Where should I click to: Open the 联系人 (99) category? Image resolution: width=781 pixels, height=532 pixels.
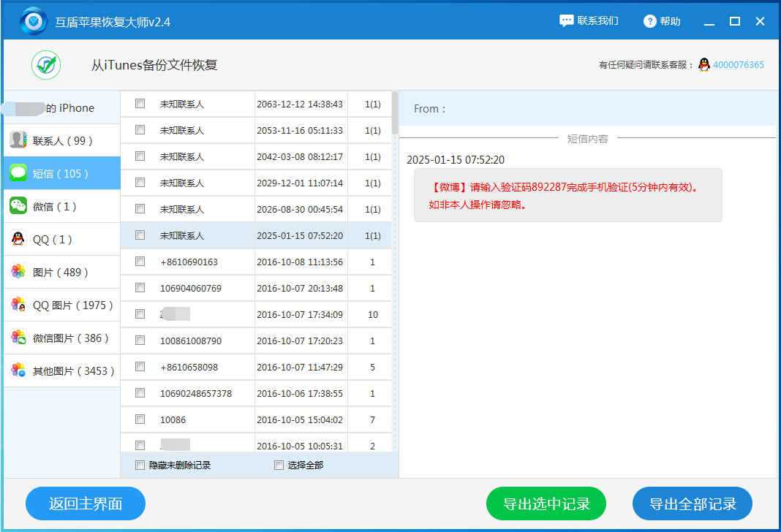coord(61,140)
